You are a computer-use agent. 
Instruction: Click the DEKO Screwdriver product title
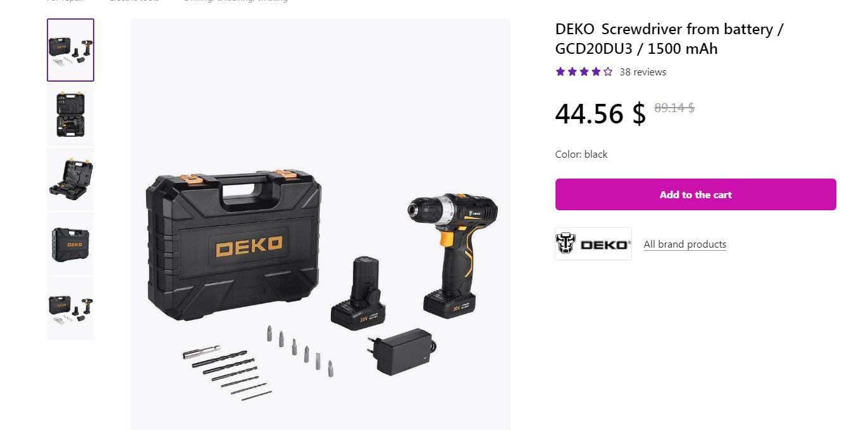click(669, 39)
